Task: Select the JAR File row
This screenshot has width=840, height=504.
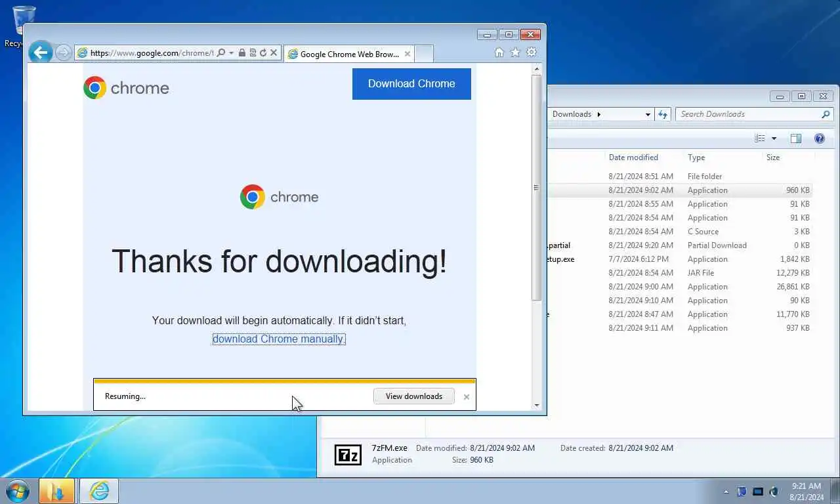Action: click(x=680, y=273)
